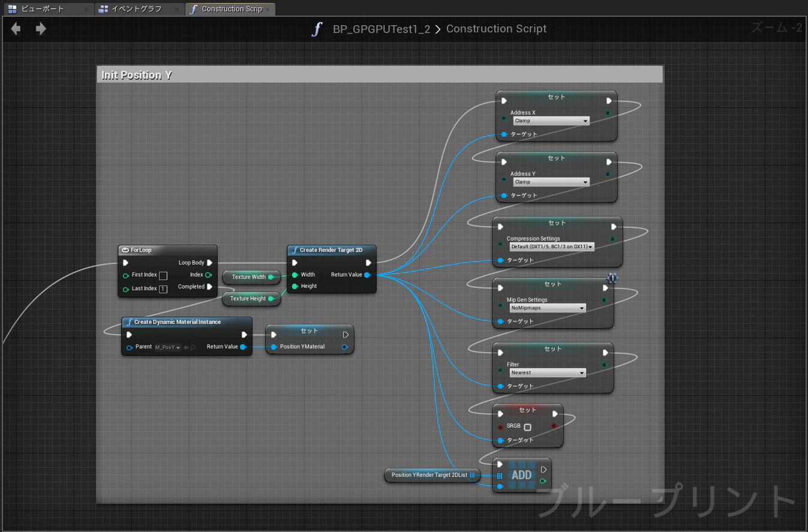Select the Create Render Target 2D node title
Screen dimensions: 808x532
click(332, 250)
